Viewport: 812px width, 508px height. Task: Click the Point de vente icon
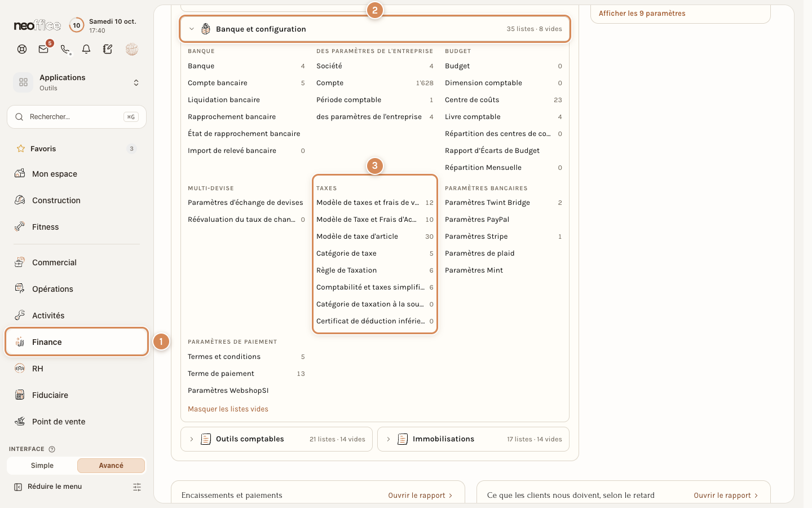[x=20, y=422]
